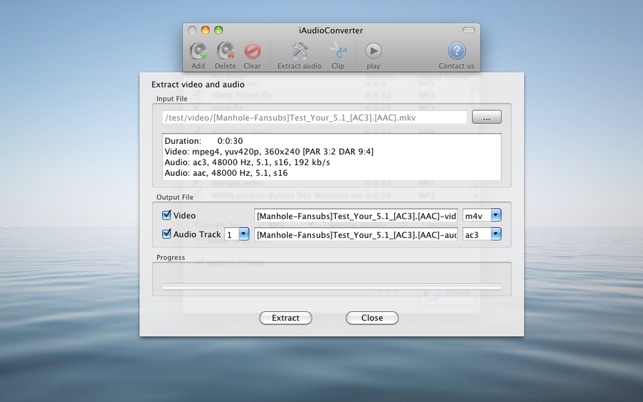Click the "Audio: ac3, 48000 Hz" info line

(x=247, y=162)
